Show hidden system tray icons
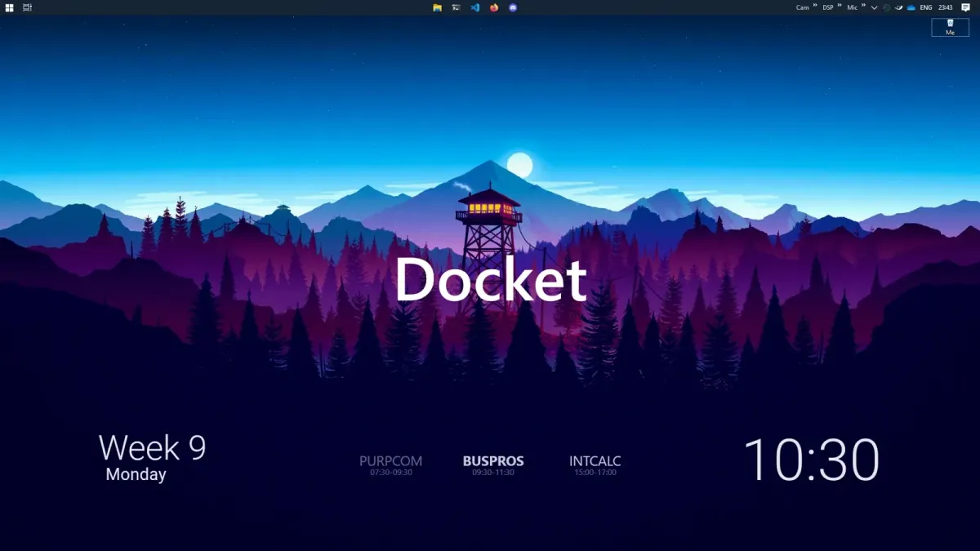Screen dimensions: 980x551 click(x=875, y=7)
